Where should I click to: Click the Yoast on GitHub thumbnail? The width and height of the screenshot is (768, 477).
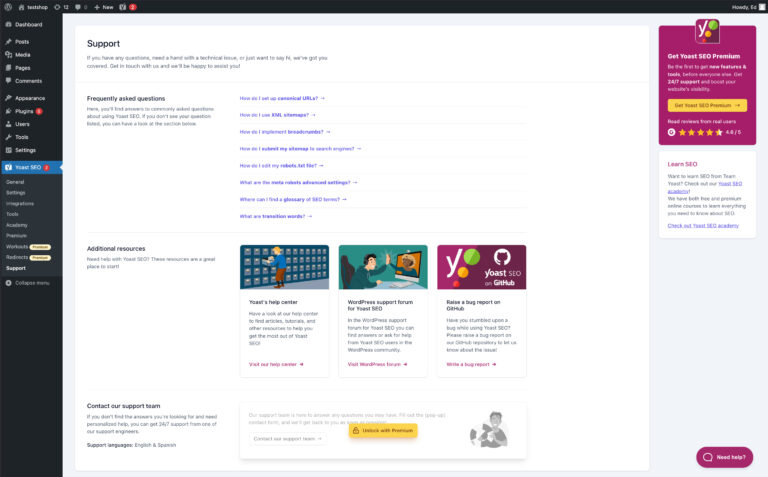point(481,267)
